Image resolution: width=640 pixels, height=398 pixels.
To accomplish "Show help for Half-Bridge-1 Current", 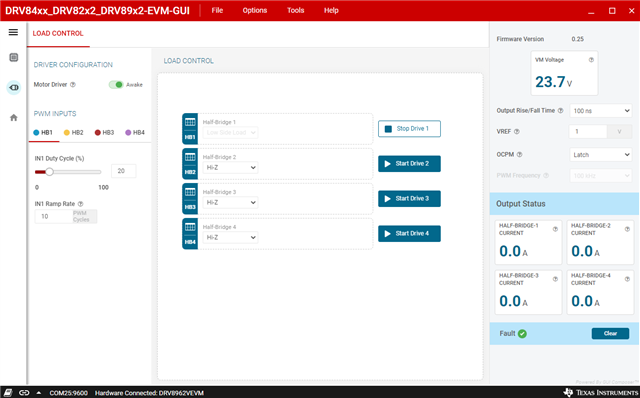I will pos(555,229).
